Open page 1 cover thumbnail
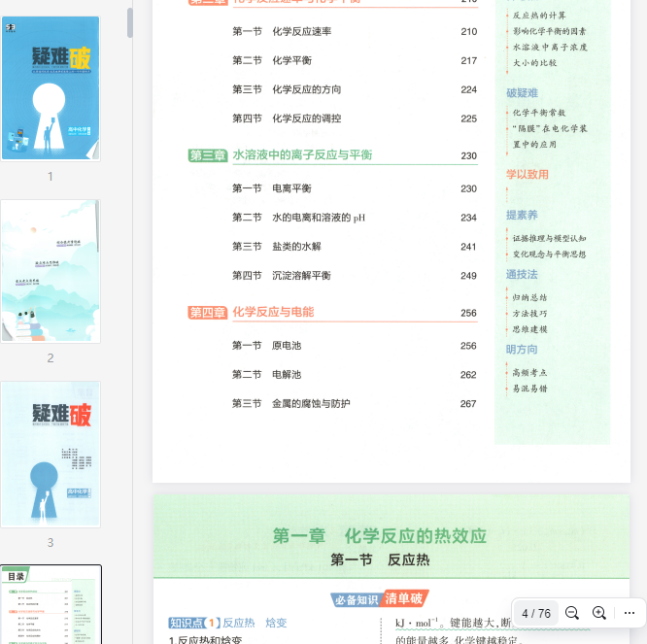 click(x=51, y=88)
